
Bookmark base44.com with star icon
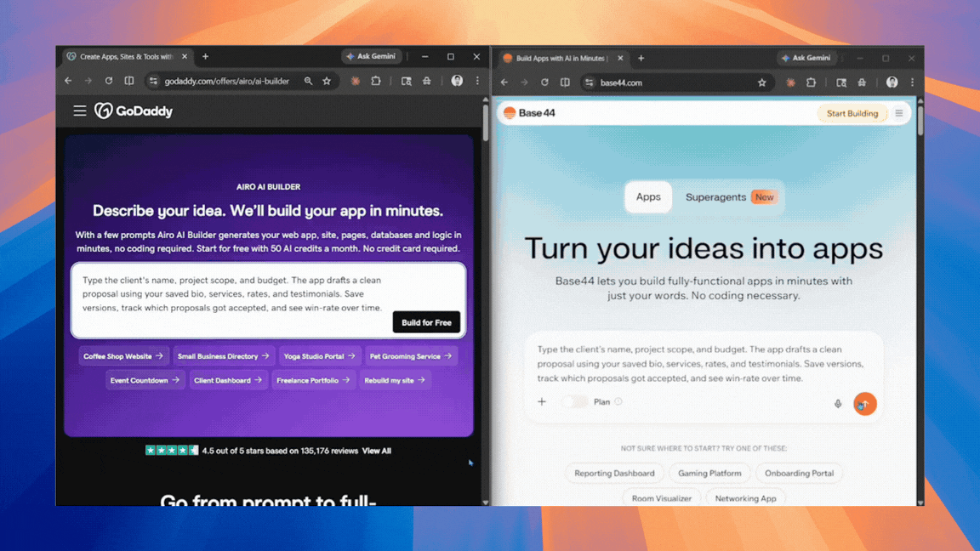click(x=762, y=82)
